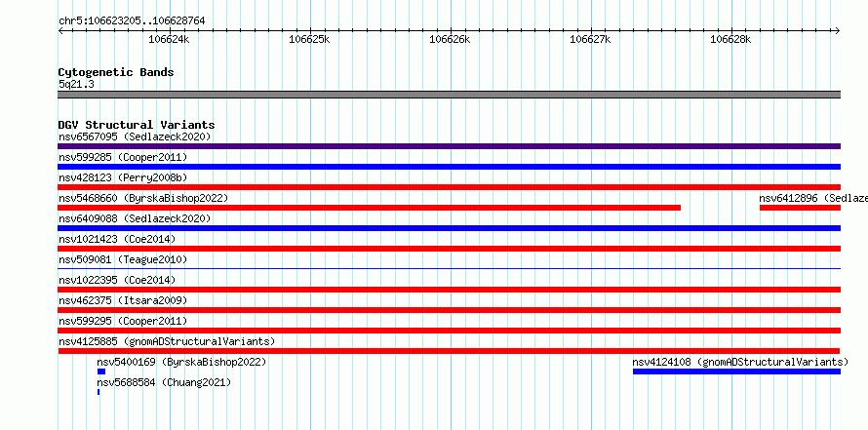
Task: Click the nsv5468660 (ByrskaBishop2022) label
Action: click(x=143, y=198)
